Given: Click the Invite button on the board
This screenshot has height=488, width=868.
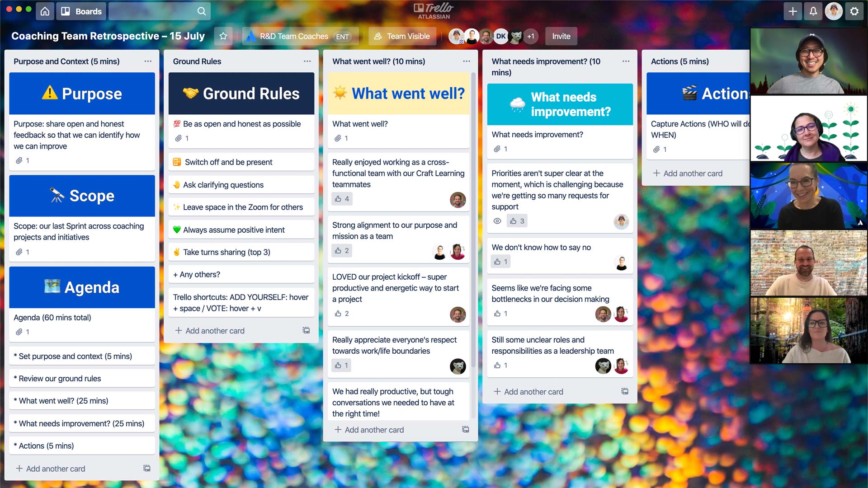Looking at the screenshot, I should [x=561, y=36].
